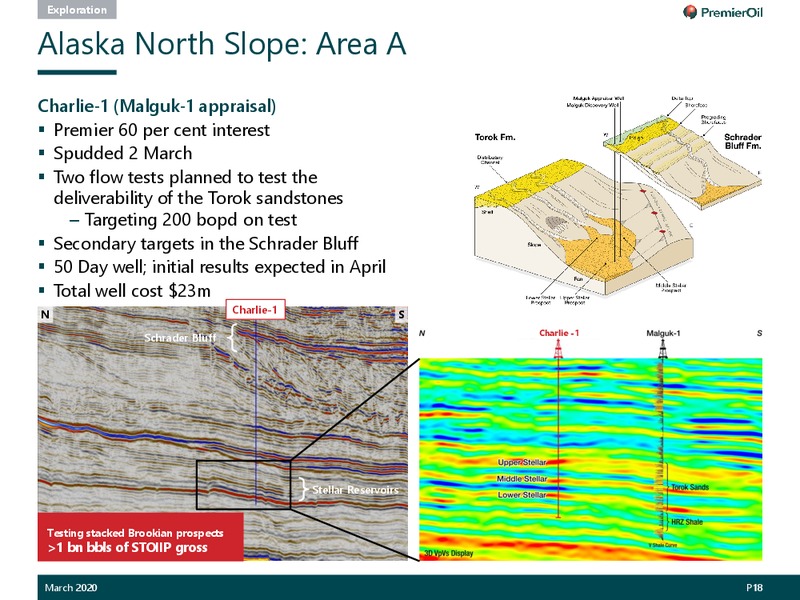Click the >1 bn bbls of STOIIP gross text
The image size is (800, 600).
pos(128,548)
